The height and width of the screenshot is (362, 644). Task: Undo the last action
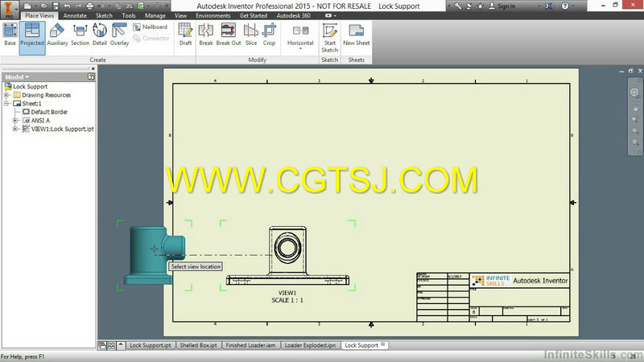point(67,6)
